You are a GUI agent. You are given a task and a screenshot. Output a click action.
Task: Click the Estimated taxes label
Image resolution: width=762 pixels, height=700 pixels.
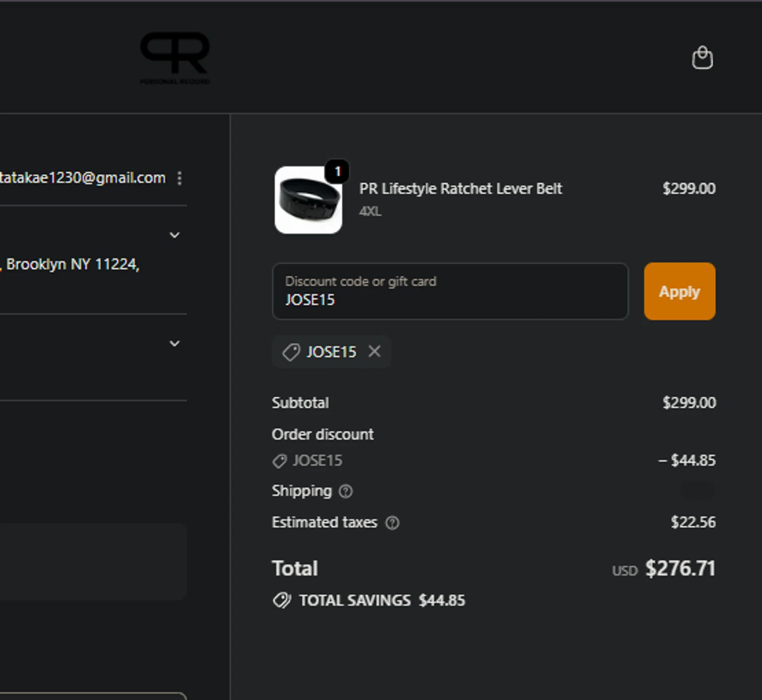click(x=325, y=522)
